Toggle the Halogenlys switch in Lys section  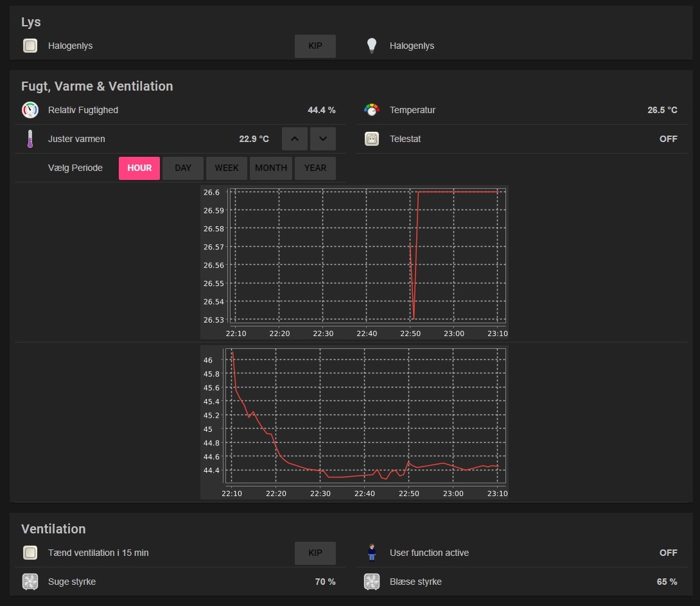click(x=315, y=46)
